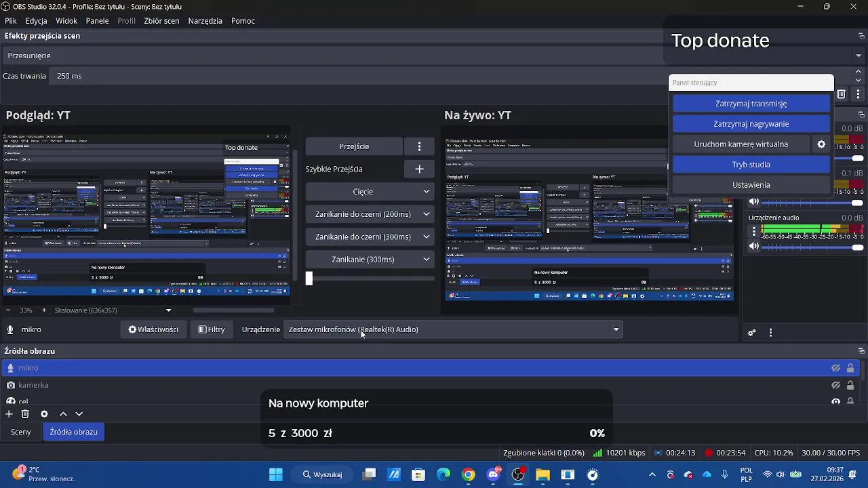Click the Przejście transition button

(354, 146)
